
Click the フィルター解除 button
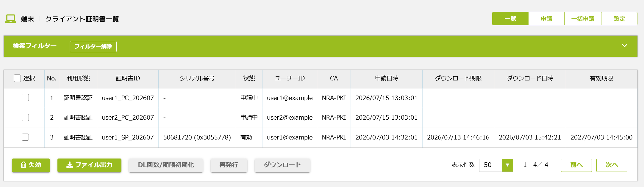tap(93, 47)
